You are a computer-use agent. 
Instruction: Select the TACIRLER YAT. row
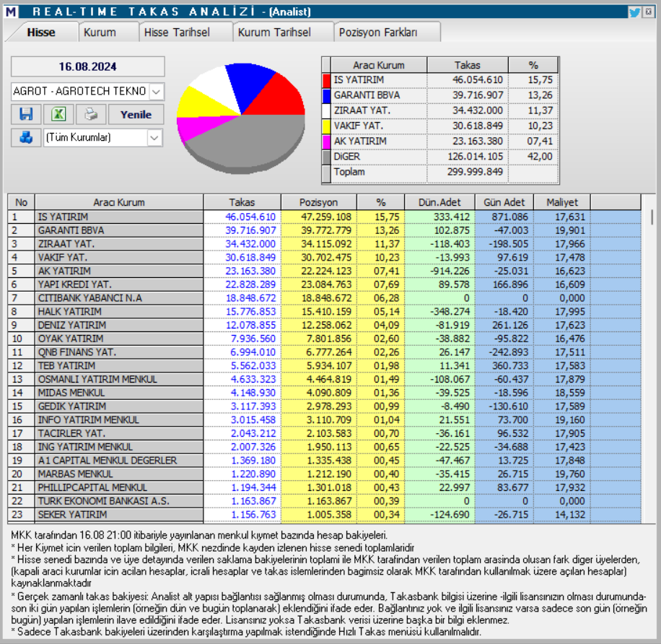325,433
